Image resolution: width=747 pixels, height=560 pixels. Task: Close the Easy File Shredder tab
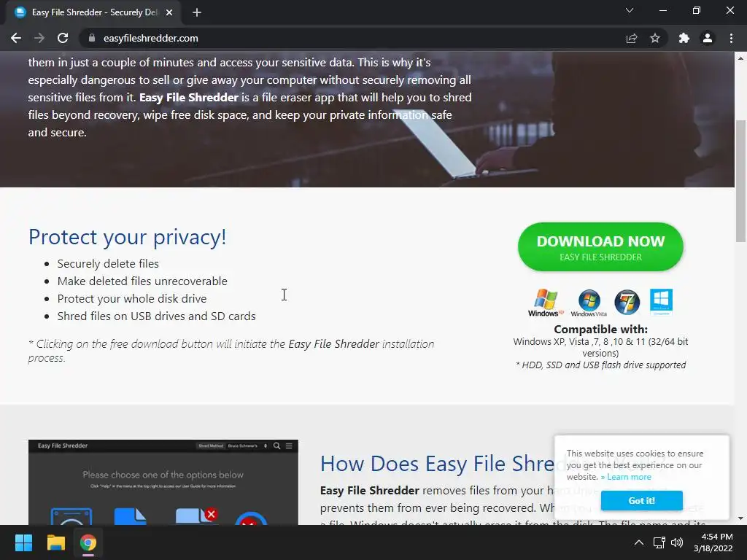pos(169,12)
